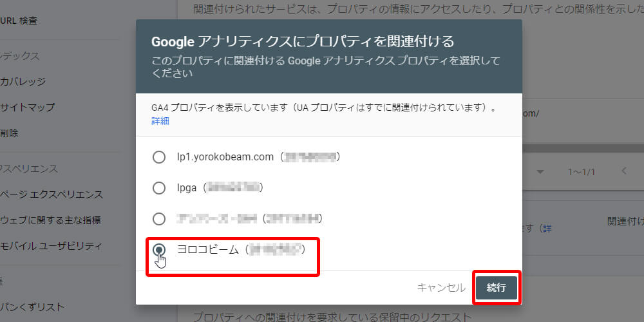Viewport: 644px width, 322px height.
Task: Open the 詳細 link in the dialog
Action: pyautogui.click(x=160, y=121)
